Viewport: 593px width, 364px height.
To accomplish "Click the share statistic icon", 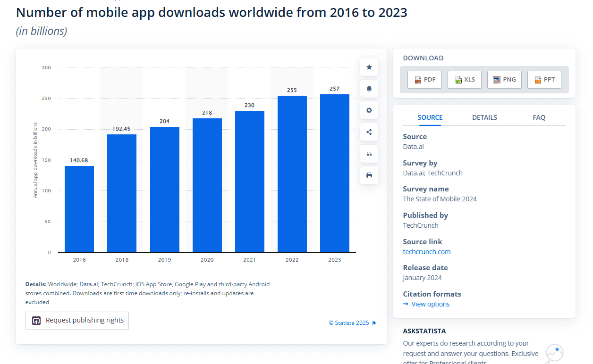I will coord(369,132).
